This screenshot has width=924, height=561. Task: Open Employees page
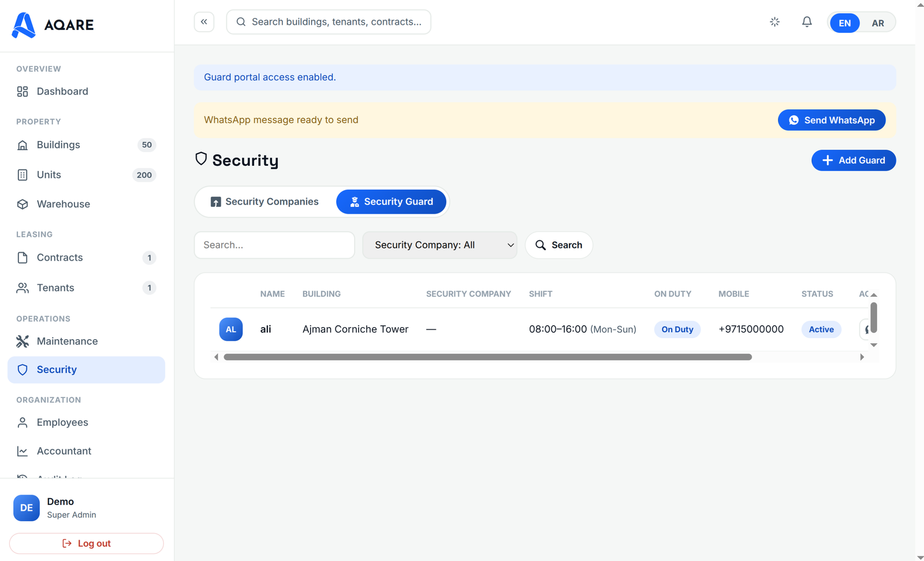[x=87, y=422]
